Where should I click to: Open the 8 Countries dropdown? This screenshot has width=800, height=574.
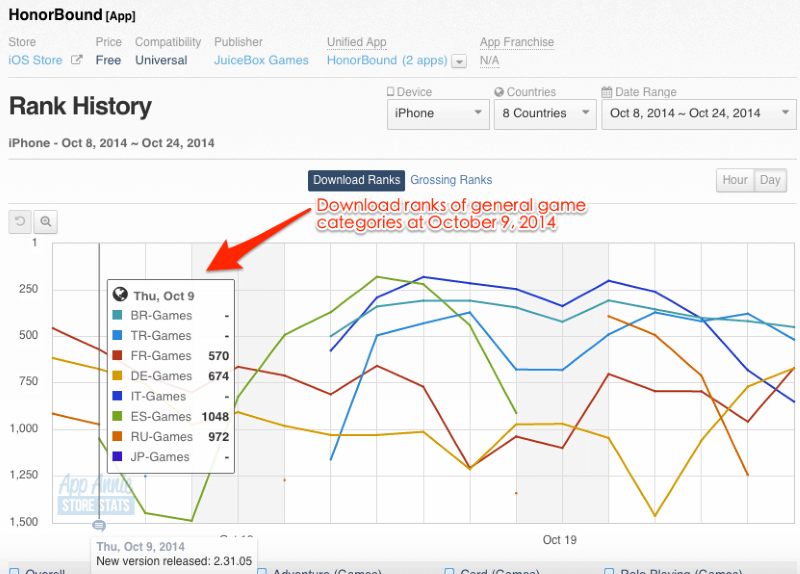pyautogui.click(x=545, y=114)
